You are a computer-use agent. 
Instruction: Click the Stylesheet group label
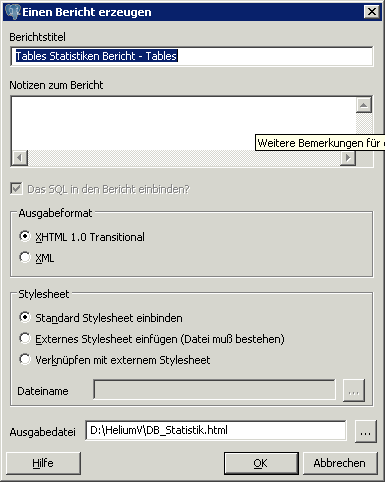[44, 294]
